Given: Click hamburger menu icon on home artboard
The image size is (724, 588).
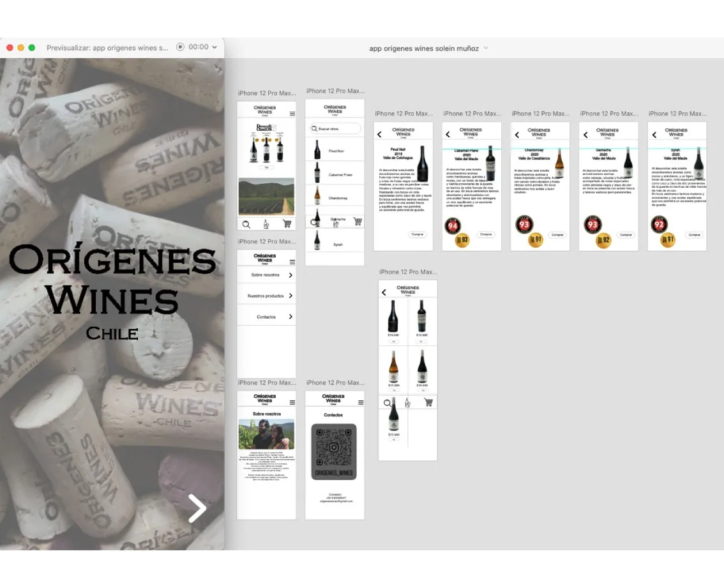Looking at the screenshot, I should point(292,114).
